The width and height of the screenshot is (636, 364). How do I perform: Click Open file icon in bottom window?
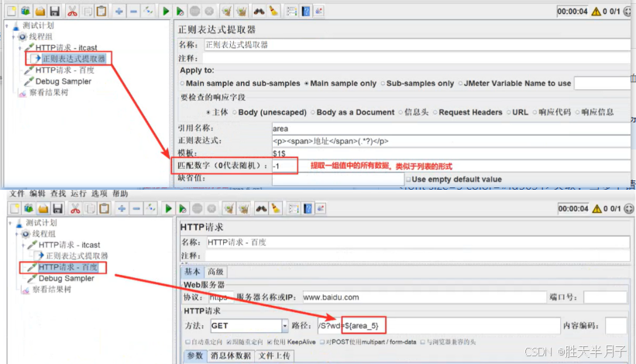(x=43, y=209)
